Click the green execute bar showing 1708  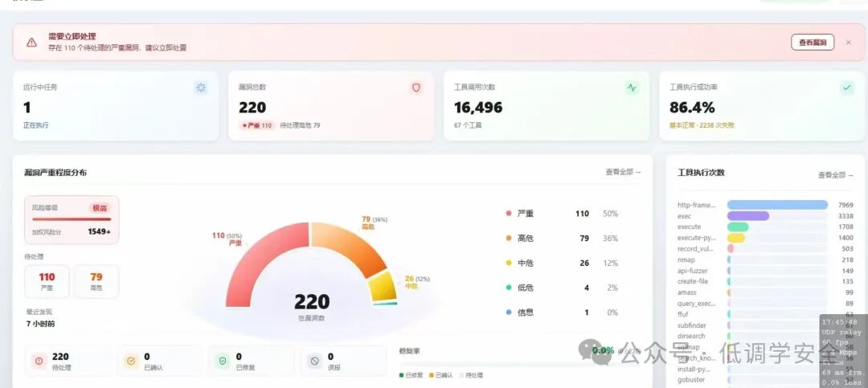click(738, 227)
